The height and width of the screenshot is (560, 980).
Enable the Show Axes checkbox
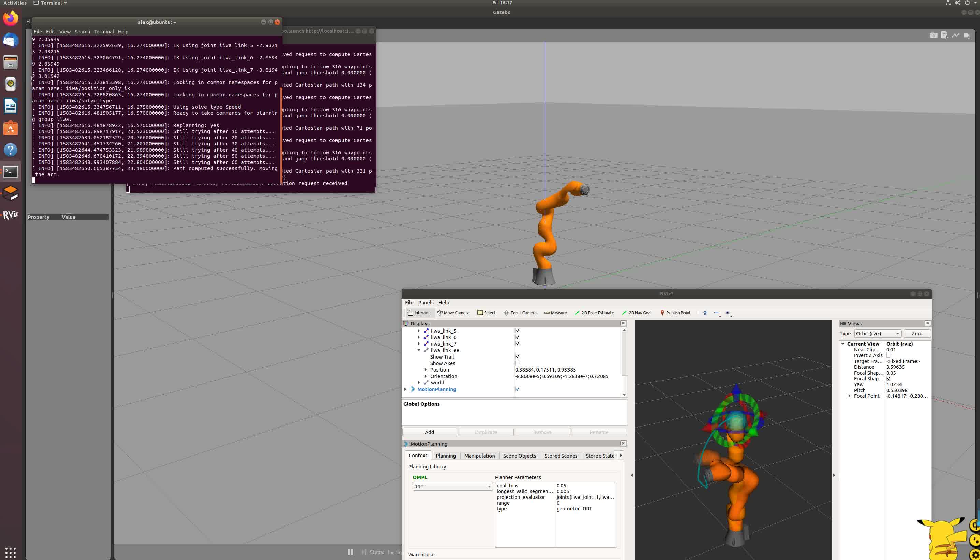coord(518,363)
